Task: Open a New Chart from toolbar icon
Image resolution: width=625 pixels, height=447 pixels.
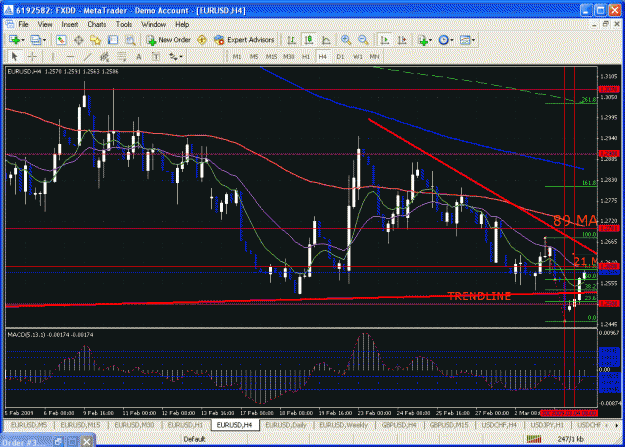Action: click(x=14, y=40)
